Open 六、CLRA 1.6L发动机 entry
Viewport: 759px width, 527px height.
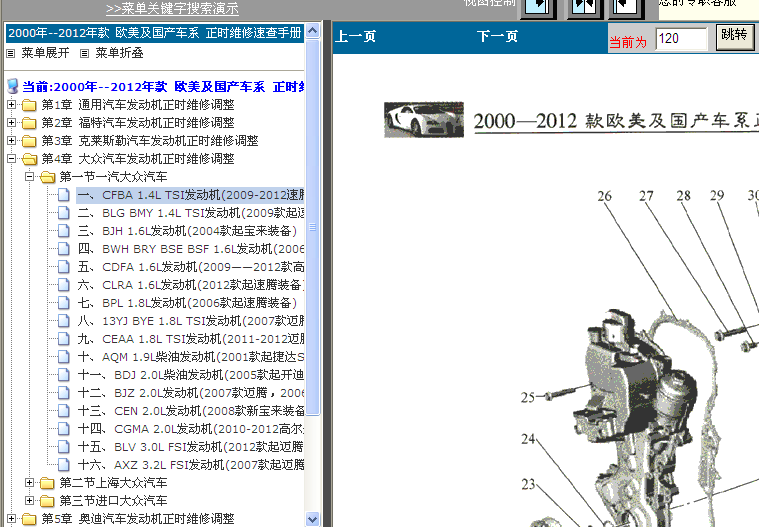pyautogui.click(x=190, y=285)
